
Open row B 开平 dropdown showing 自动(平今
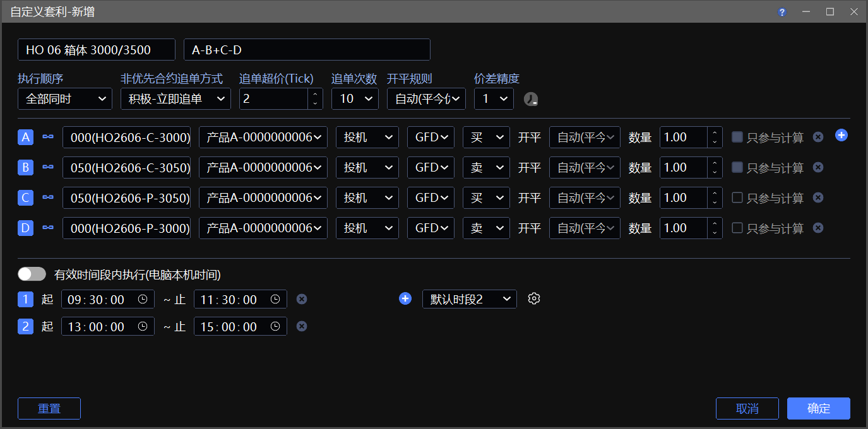[585, 167]
